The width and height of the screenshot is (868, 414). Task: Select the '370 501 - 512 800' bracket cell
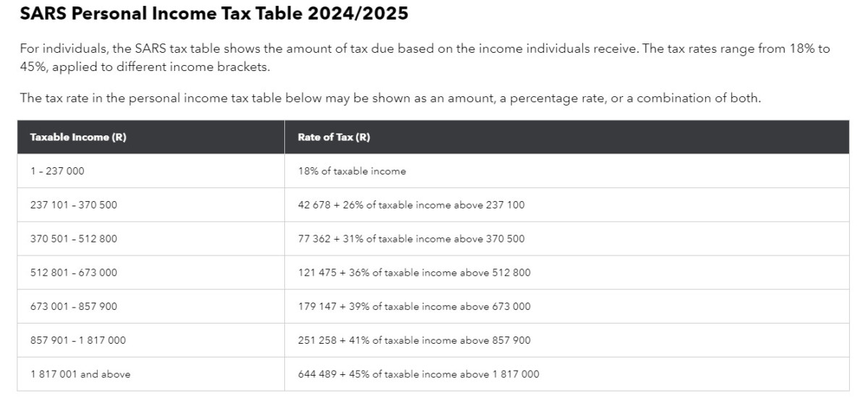[73, 239]
